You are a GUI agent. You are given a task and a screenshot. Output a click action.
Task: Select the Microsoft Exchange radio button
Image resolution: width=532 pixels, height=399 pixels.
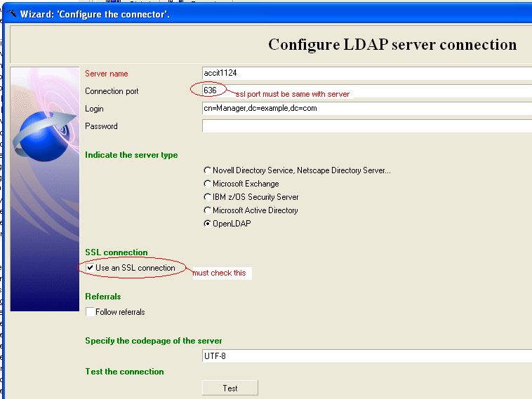(x=207, y=184)
